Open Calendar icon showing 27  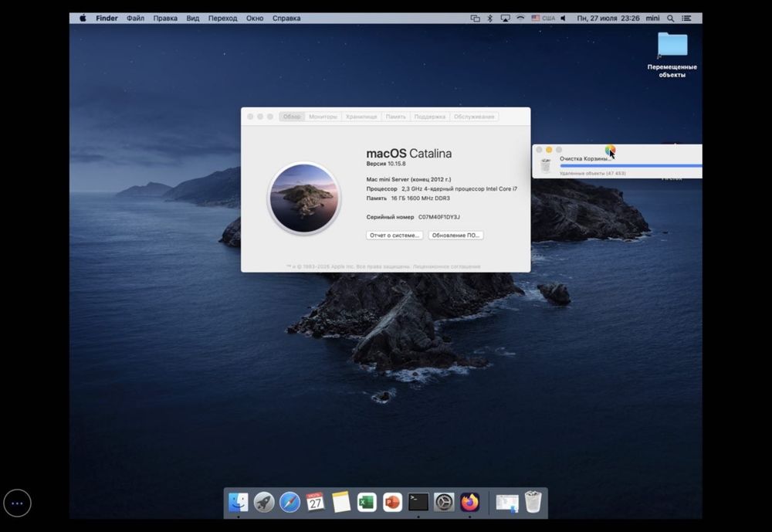(x=315, y=503)
